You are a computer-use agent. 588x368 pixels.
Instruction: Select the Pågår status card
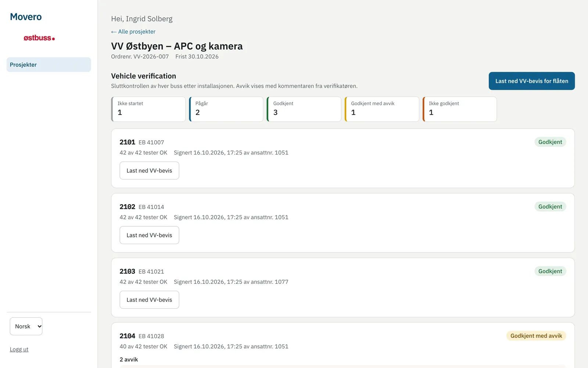tap(226, 109)
